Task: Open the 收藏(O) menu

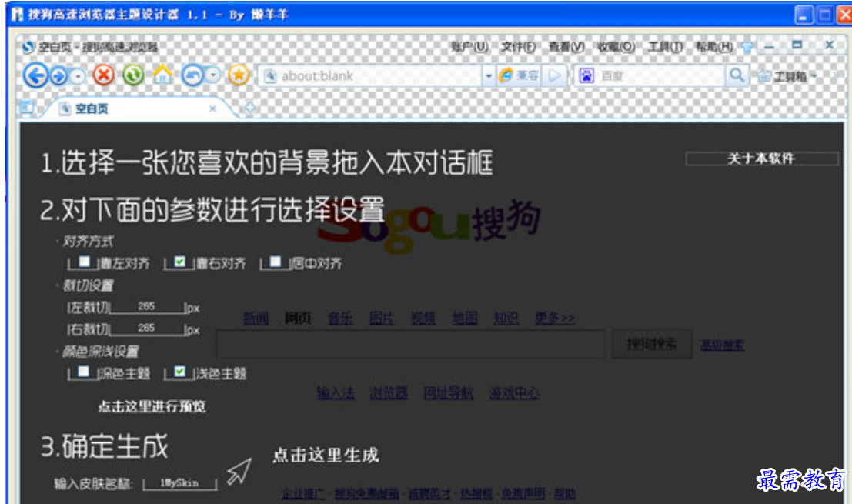Action: tap(616, 47)
